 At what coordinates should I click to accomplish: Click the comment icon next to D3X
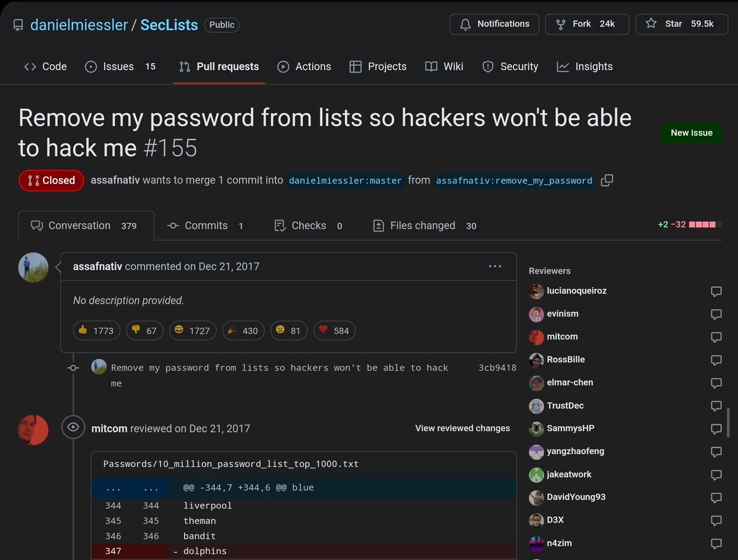(x=716, y=521)
